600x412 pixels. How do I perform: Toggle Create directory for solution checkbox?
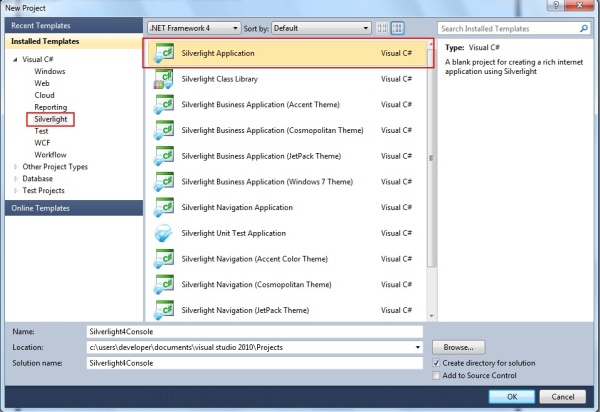coord(436,363)
